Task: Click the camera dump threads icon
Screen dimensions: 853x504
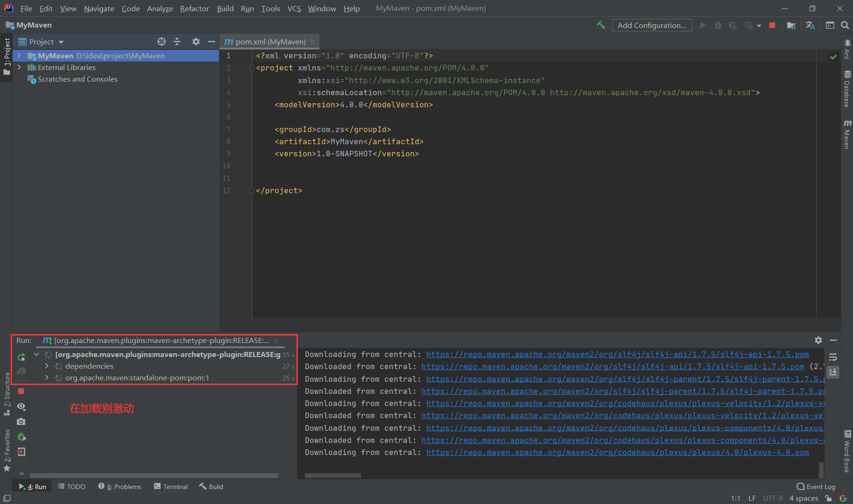Action: (x=21, y=421)
